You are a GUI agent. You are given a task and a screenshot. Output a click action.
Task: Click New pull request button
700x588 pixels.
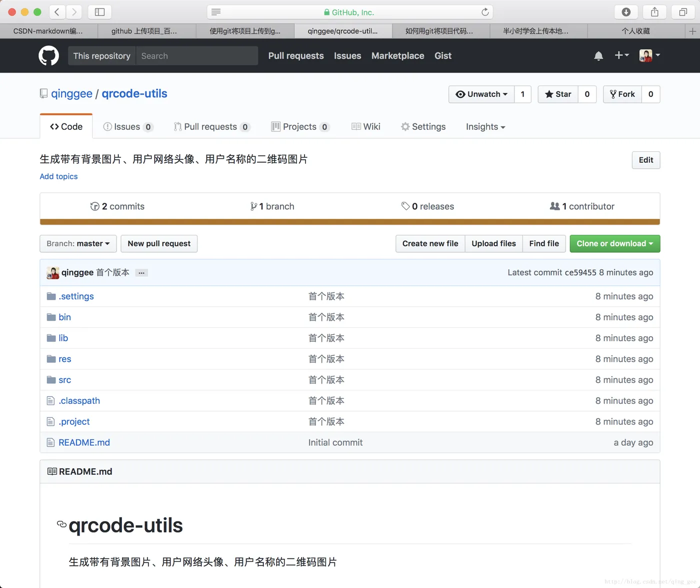(x=159, y=243)
